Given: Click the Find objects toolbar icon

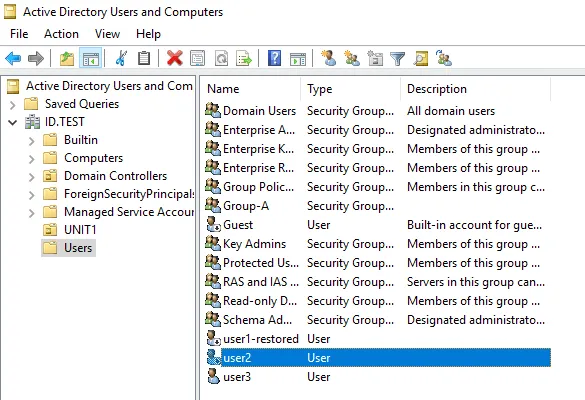Looking at the screenshot, I should pyautogui.click(x=420, y=58).
